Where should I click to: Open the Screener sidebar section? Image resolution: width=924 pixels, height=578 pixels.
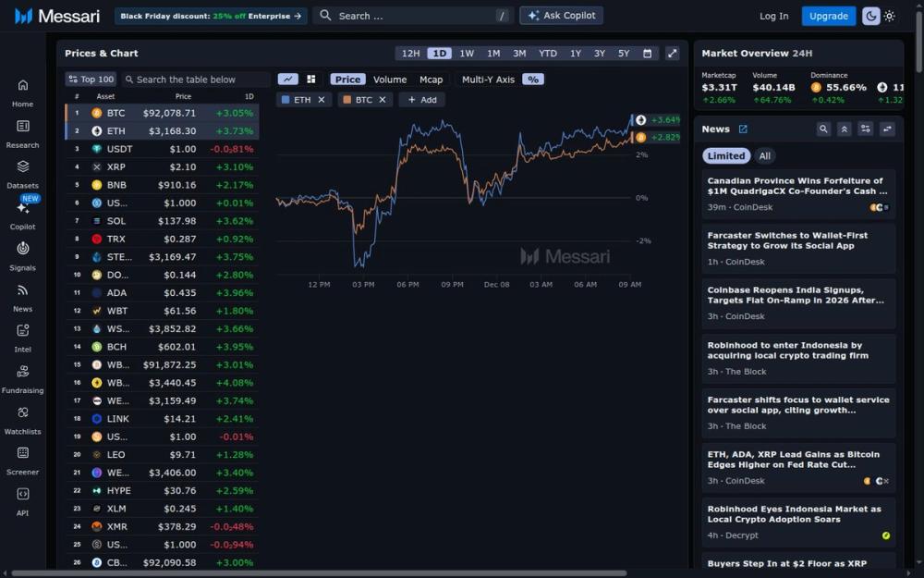tap(22, 461)
